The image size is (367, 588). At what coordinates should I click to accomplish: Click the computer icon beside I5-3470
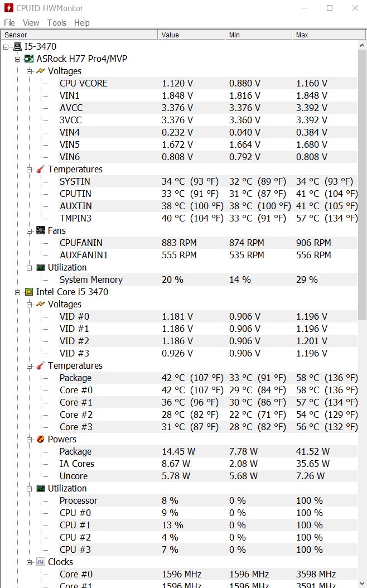(x=17, y=46)
